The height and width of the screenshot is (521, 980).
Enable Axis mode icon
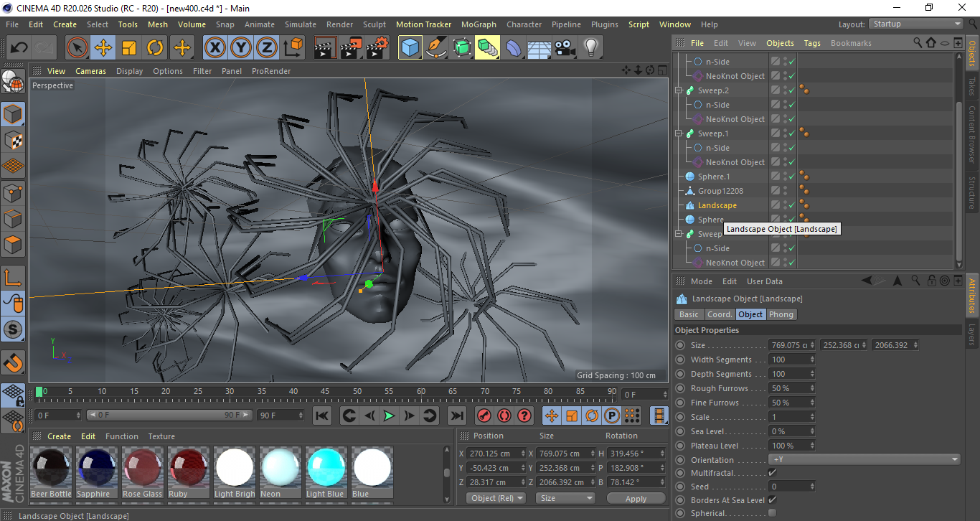(13, 277)
